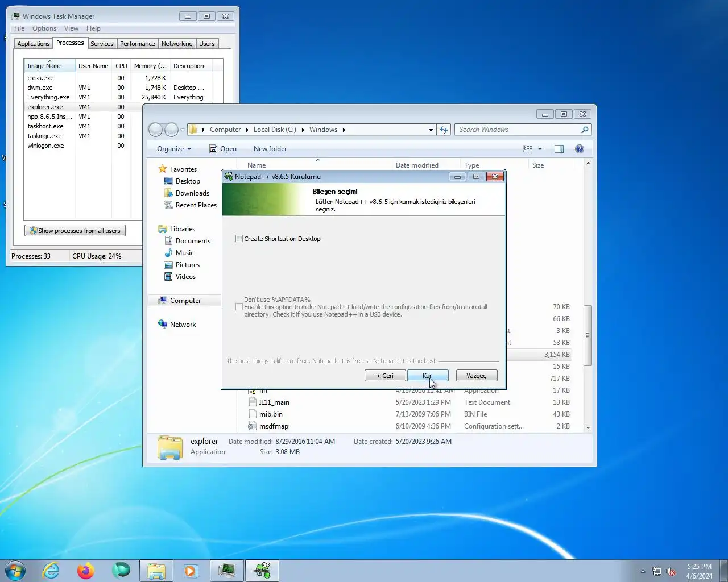Viewport: 728px width, 582px height.
Task: Expand Computer breadcrumb arrow
Action: coord(247,130)
